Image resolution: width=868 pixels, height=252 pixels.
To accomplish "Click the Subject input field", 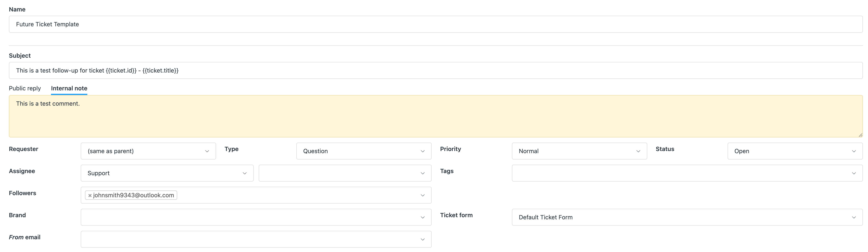I will (436, 70).
